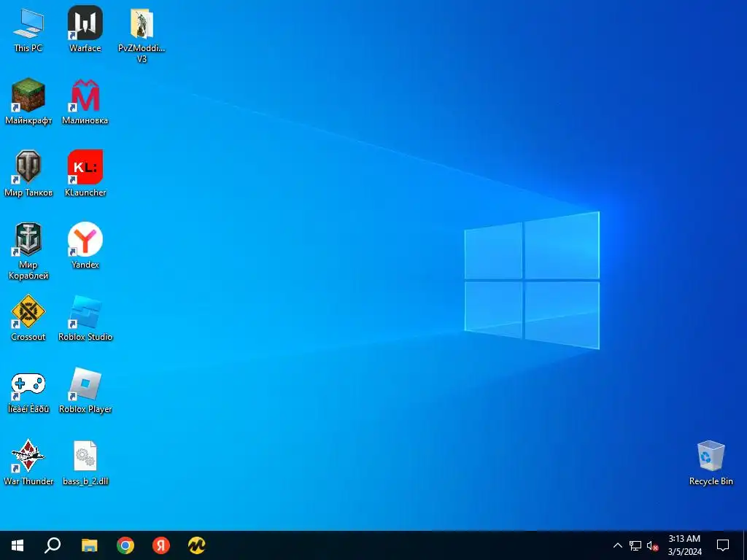Launch the red Yandex taskbar icon
The height and width of the screenshot is (560, 747).
click(161, 545)
